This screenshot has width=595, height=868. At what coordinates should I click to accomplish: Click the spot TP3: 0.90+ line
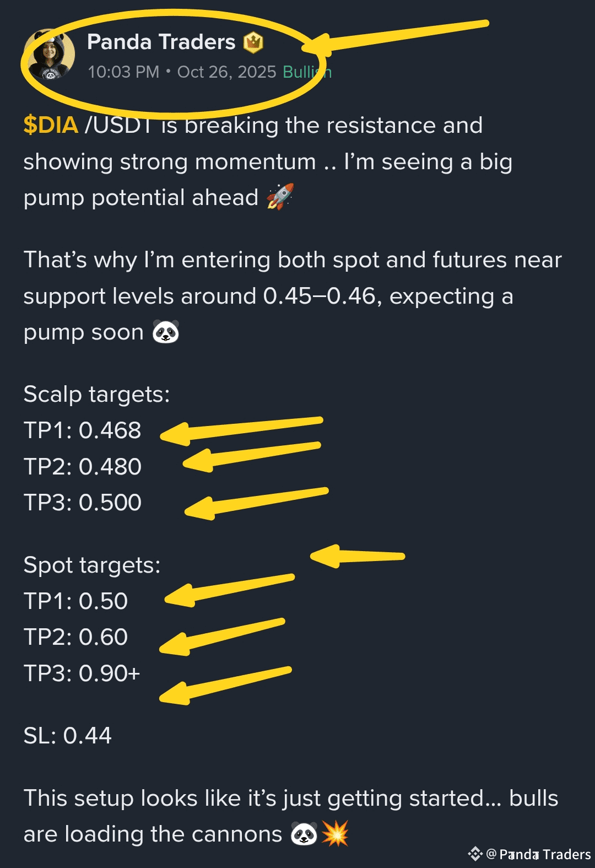pyautogui.click(x=82, y=673)
